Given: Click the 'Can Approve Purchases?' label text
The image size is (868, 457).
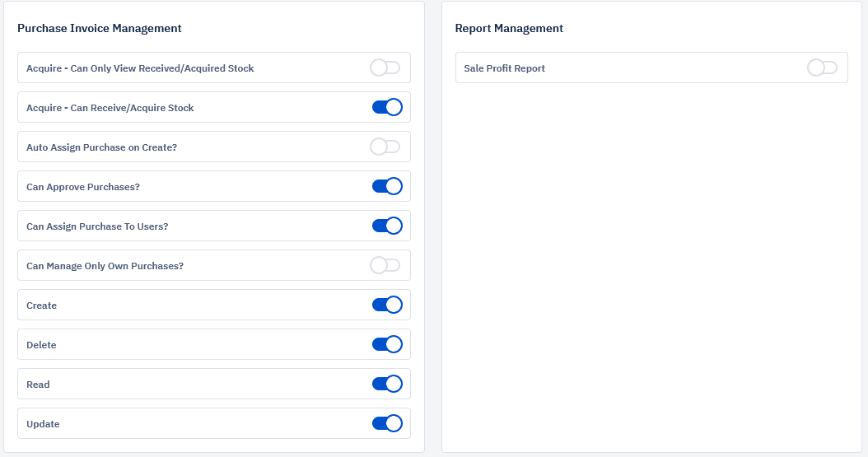Looking at the screenshot, I should click(83, 187).
